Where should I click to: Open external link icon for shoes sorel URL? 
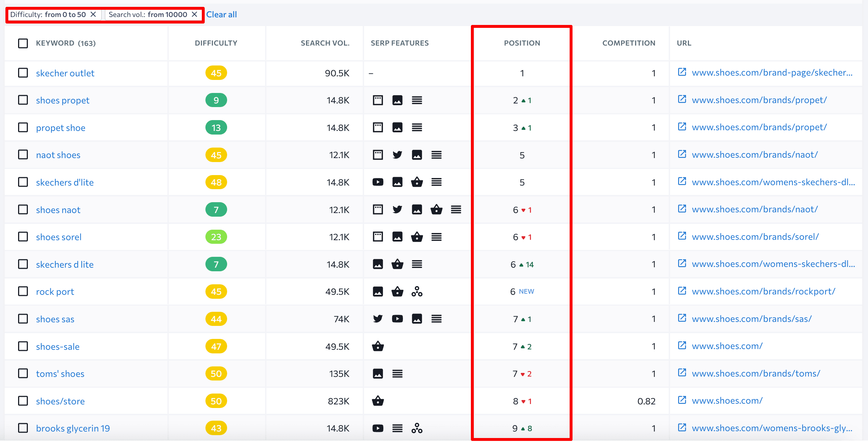tap(682, 236)
